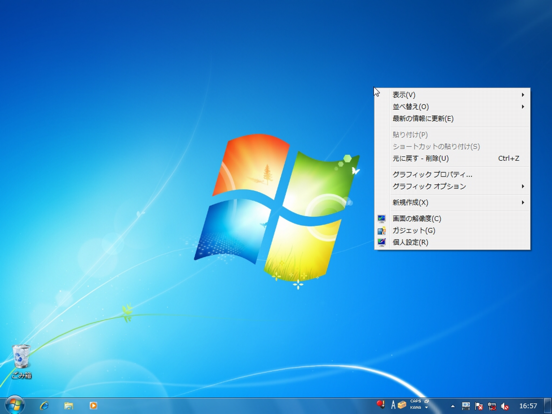
Task: Toggle the KANA indicator in language bar
Action: 415,408
